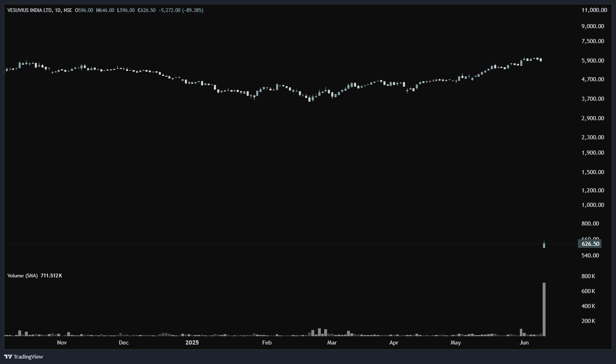Click the 2,300.00 price axis label
This screenshot has width=616, height=364.
tap(593, 137)
